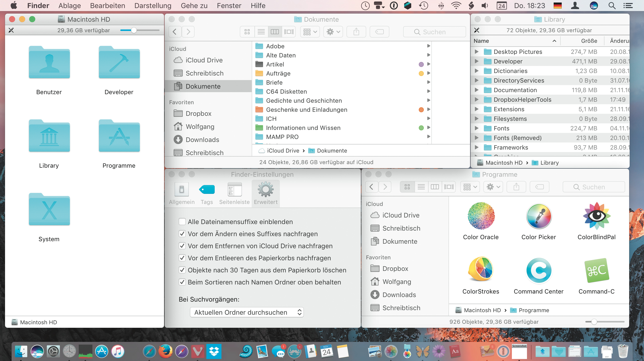Open the Darstellung menu
This screenshot has height=361, width=644.
(153, 6)
